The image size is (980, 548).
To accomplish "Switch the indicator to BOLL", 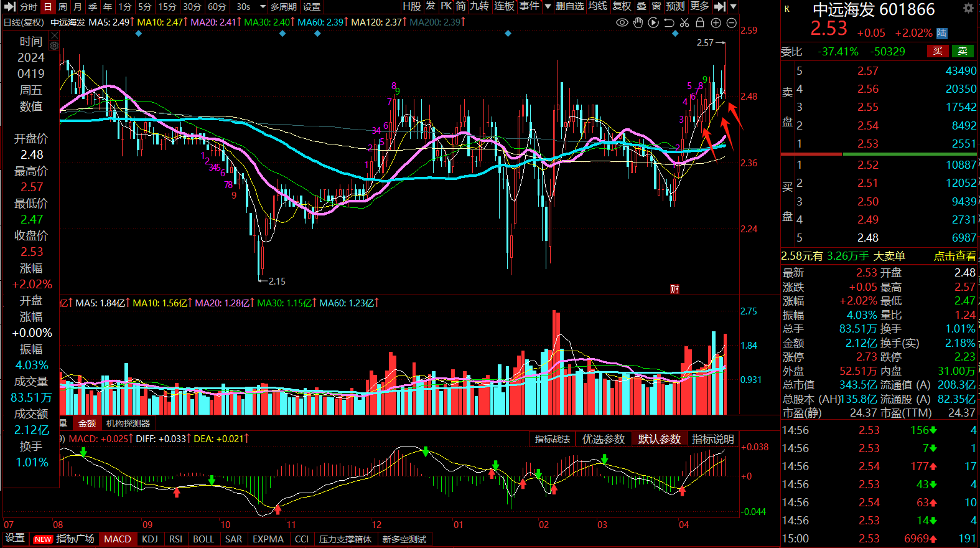I will tap(203, 539).
